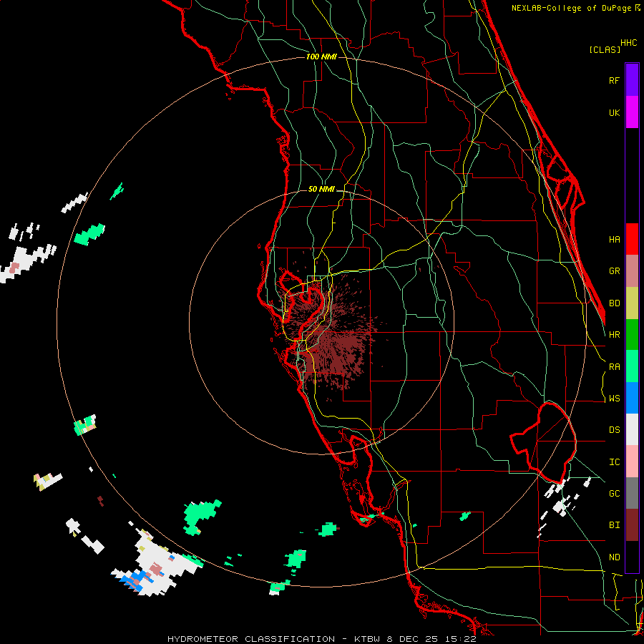The image size is (644, 644).
Task: Click the "[CLAS]" legend header
Action: click(x=605, y=49)
